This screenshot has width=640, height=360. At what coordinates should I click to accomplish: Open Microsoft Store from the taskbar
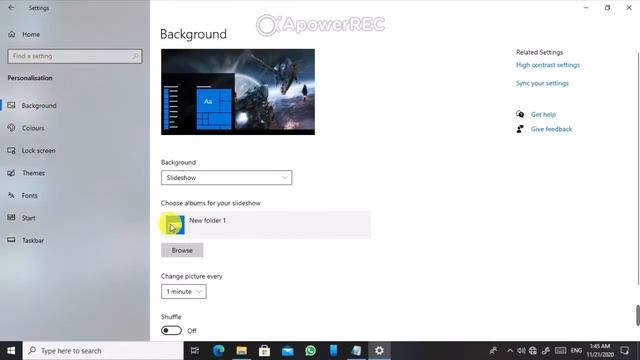pos(264,351)
